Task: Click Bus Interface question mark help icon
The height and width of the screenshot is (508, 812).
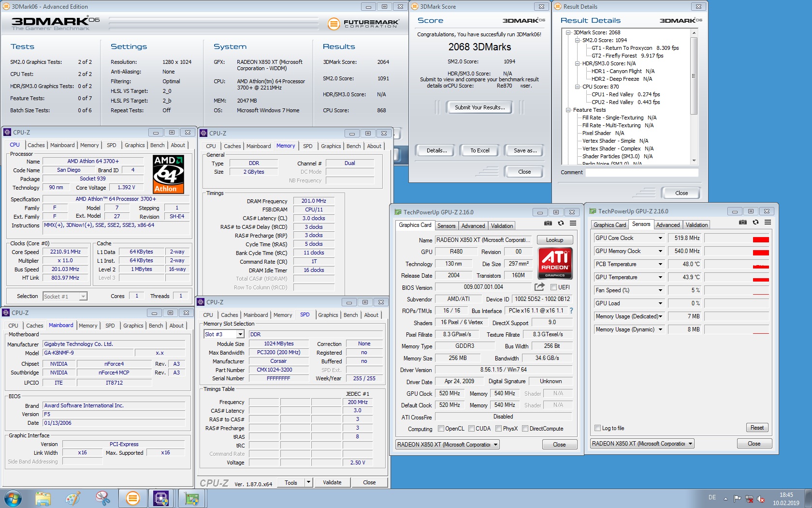Action: pos(571,311)
